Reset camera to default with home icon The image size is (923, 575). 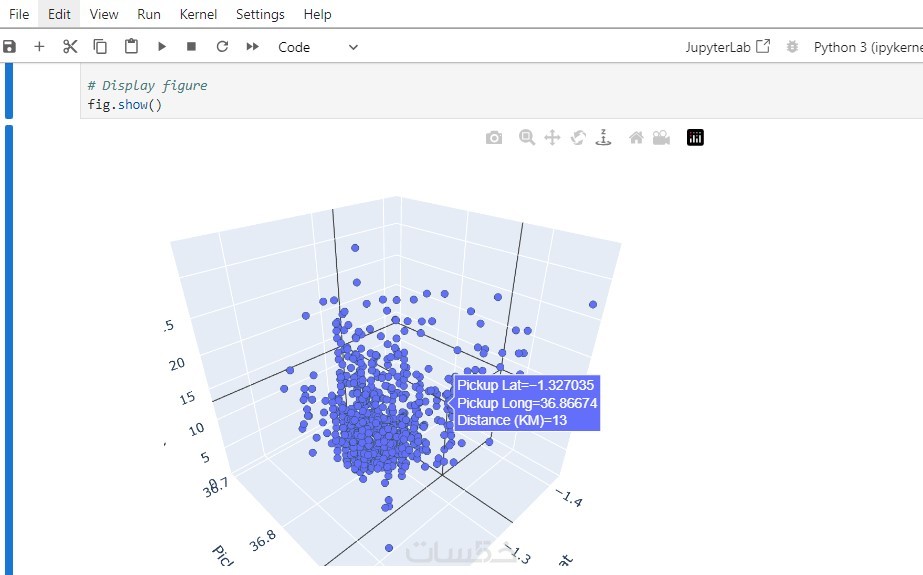click(x=636, y=138)
